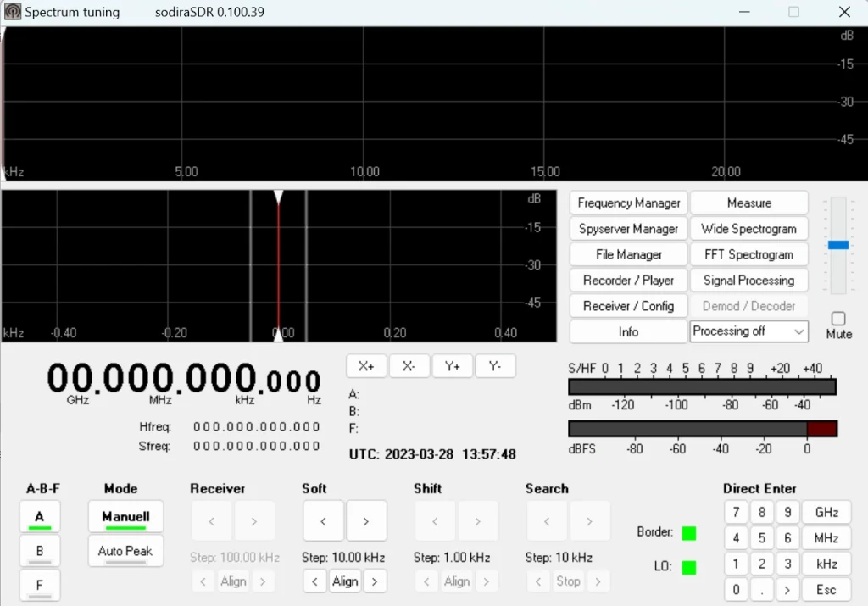868x606 pixels.
Task: Click the X- zoom button
Action: [x=409, y=366]
